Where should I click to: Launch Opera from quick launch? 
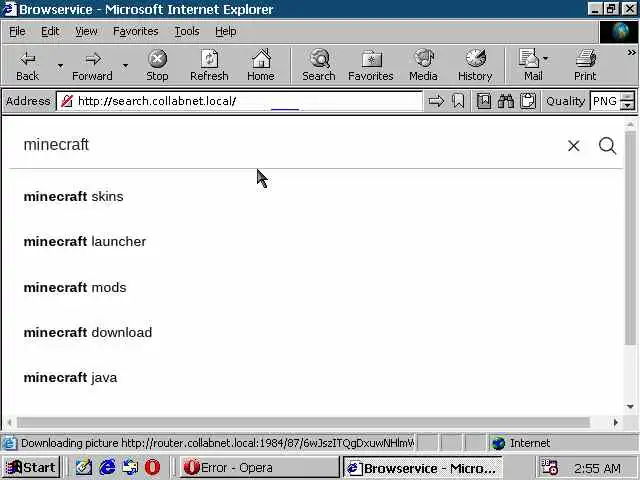(x=153, y=467)
